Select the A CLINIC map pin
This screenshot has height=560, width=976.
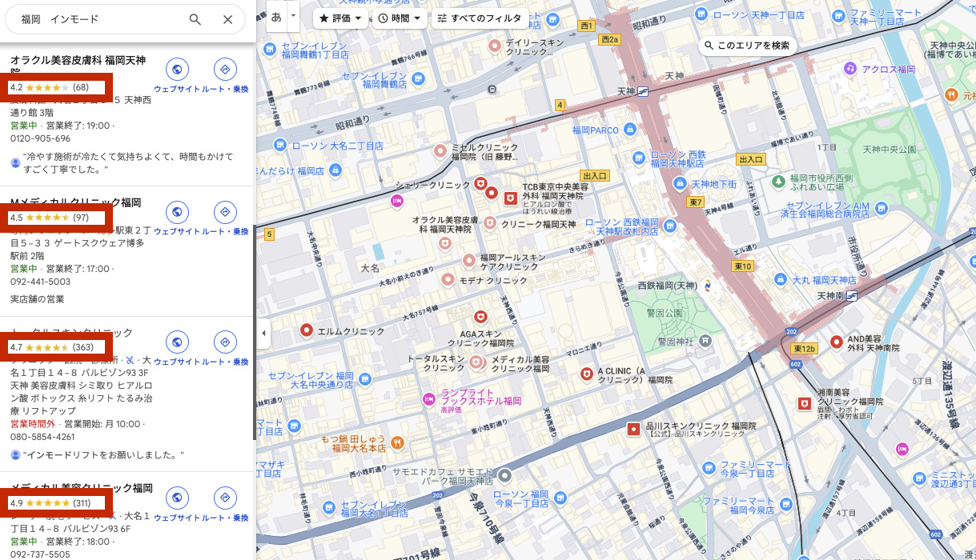coord(586,374)
